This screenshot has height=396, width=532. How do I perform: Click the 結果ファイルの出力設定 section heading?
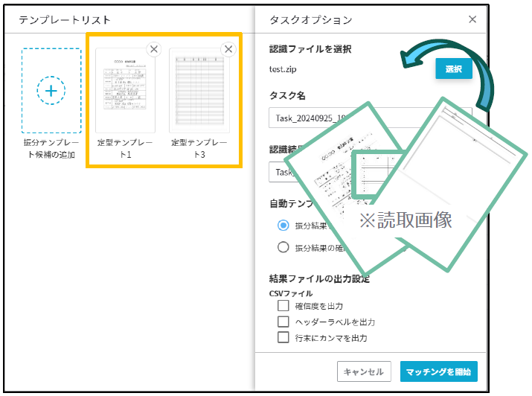click(319, 279)
